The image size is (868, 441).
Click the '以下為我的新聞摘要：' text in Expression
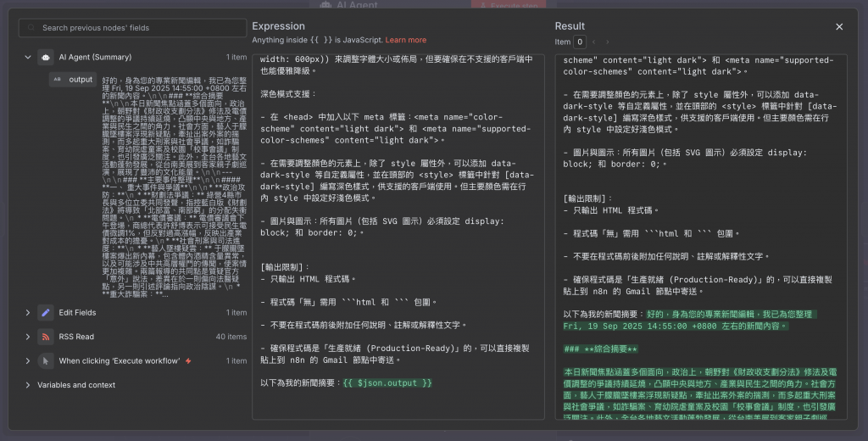[x=301, y=382]
